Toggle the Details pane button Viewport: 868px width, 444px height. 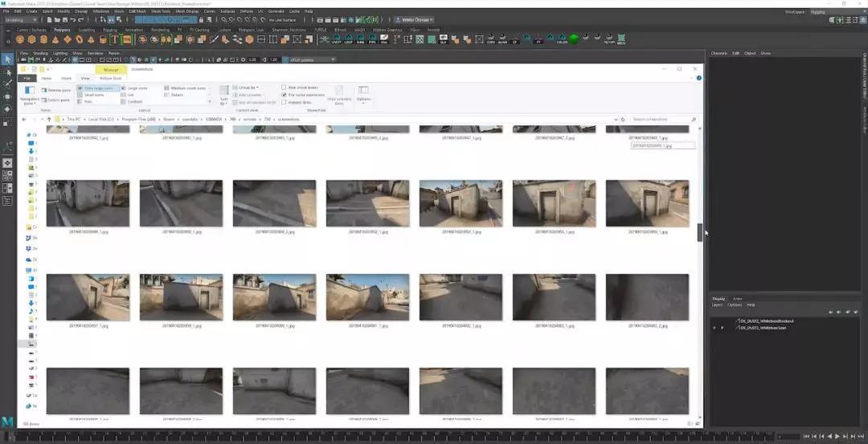tap(55, 100)
